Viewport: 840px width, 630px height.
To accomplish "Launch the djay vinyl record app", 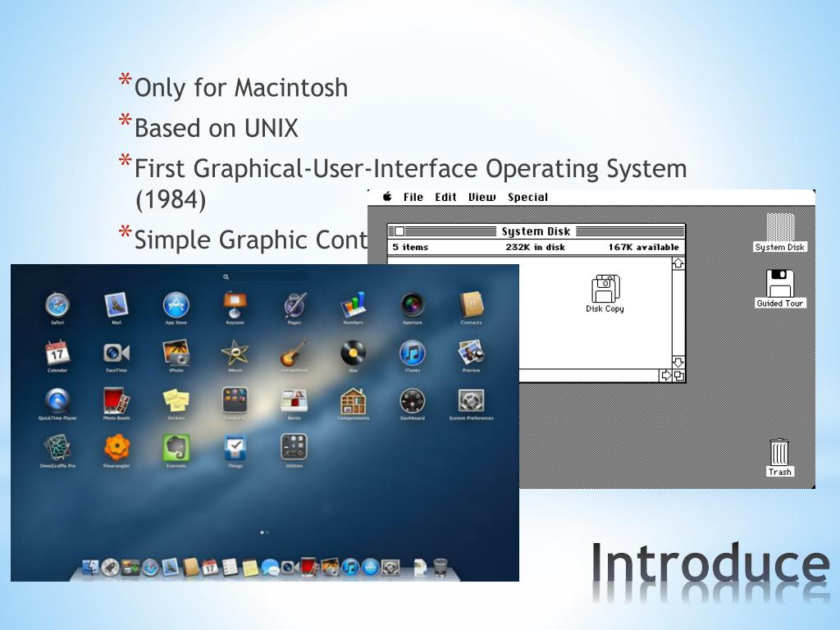I will (353, 353).
